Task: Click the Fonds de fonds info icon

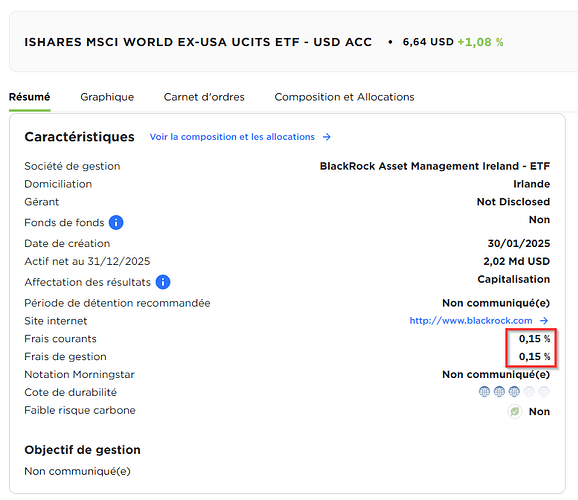Action: 116,222
